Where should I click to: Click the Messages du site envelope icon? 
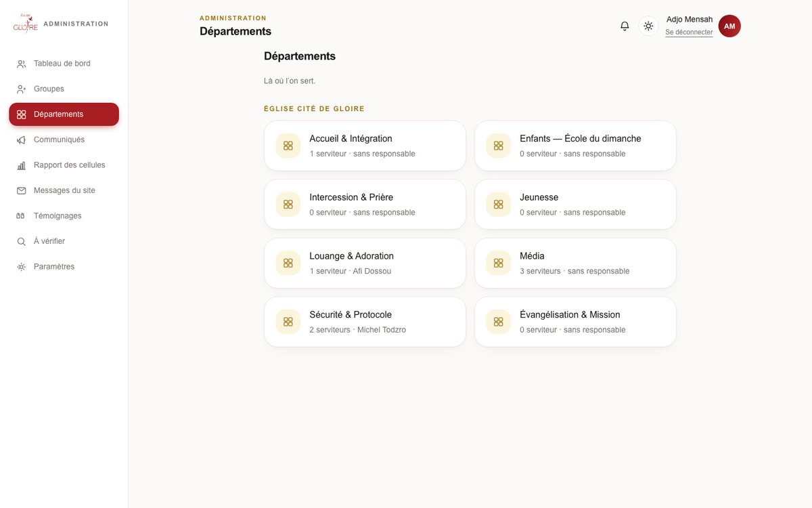point(22,190)
